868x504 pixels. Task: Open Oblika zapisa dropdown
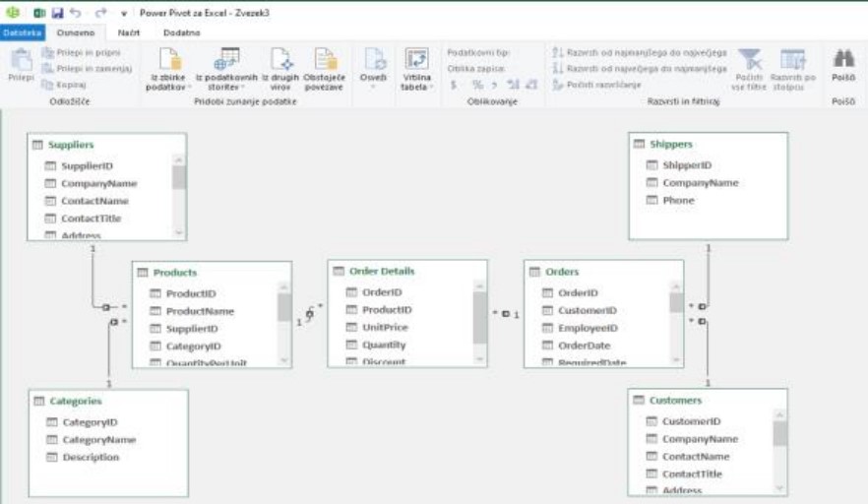[x=476, y=69]
